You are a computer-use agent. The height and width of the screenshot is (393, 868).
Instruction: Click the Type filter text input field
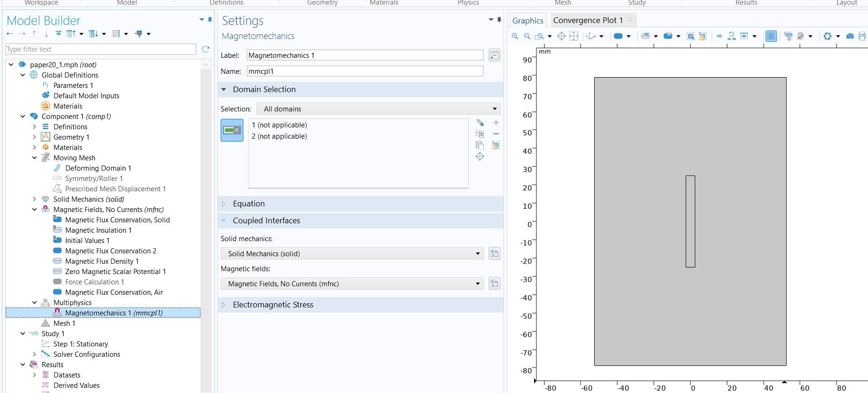[101, 49]
